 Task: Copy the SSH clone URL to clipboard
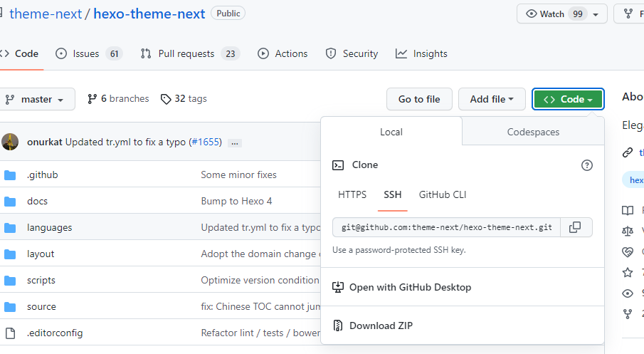(576, 227)
